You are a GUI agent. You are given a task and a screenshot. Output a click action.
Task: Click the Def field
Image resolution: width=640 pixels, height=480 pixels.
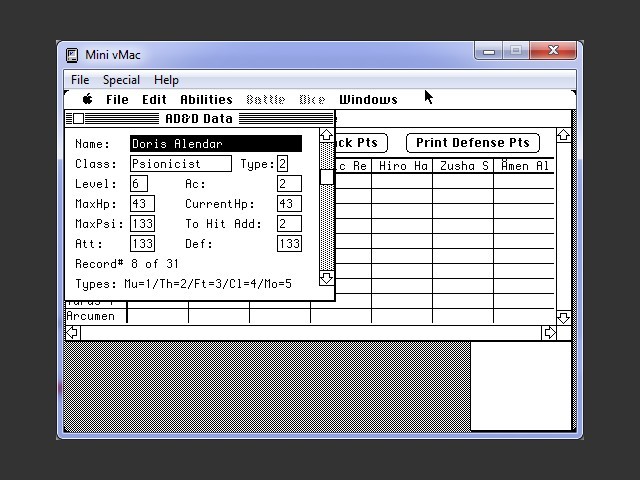click(289, 244)
